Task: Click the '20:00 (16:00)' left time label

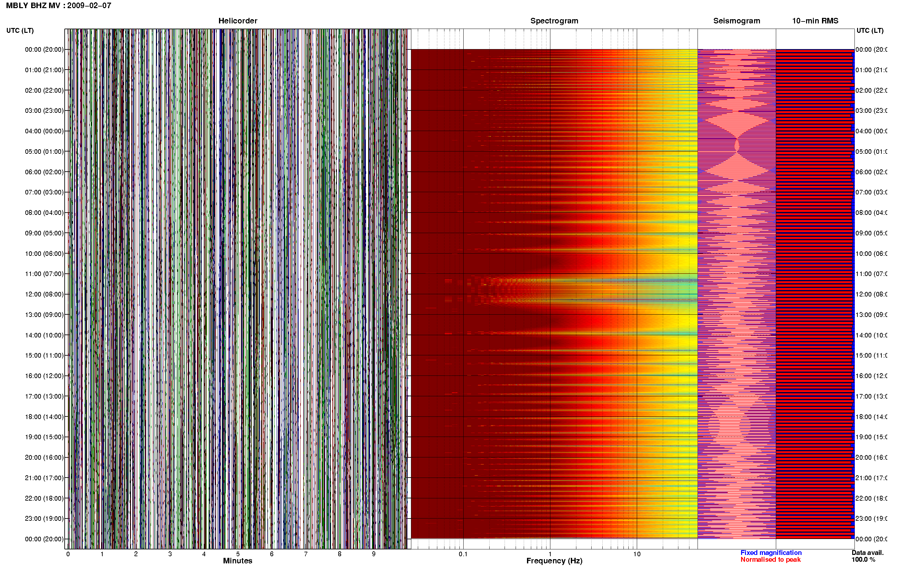Action: [x=44, y=458]
